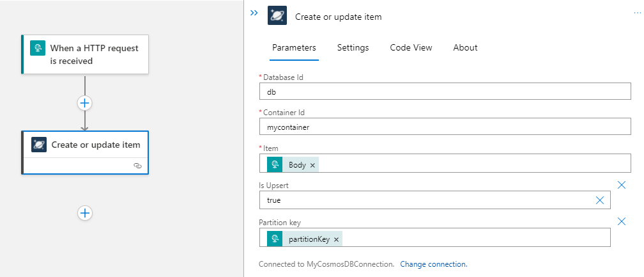Open the About tab
This screenshot has height=277, width=644.
[x=465, y=48]
